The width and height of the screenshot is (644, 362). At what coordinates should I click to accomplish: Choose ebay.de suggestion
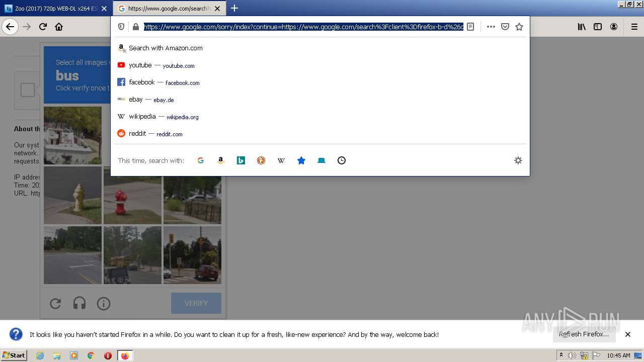coord(320,100)
